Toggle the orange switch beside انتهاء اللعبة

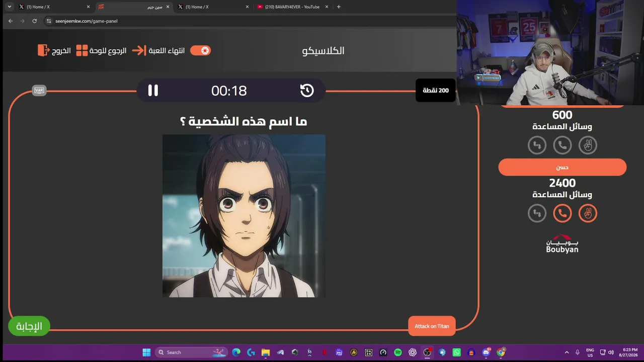(x=200, y=50)
